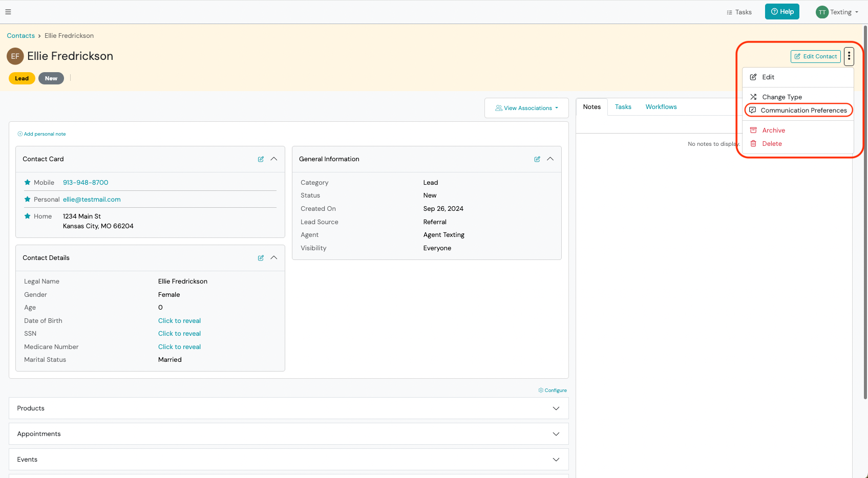Click the Configure gear link
The width and height of the screenshot is (868, 478).
pyautogui.click(x=553, y=390)
